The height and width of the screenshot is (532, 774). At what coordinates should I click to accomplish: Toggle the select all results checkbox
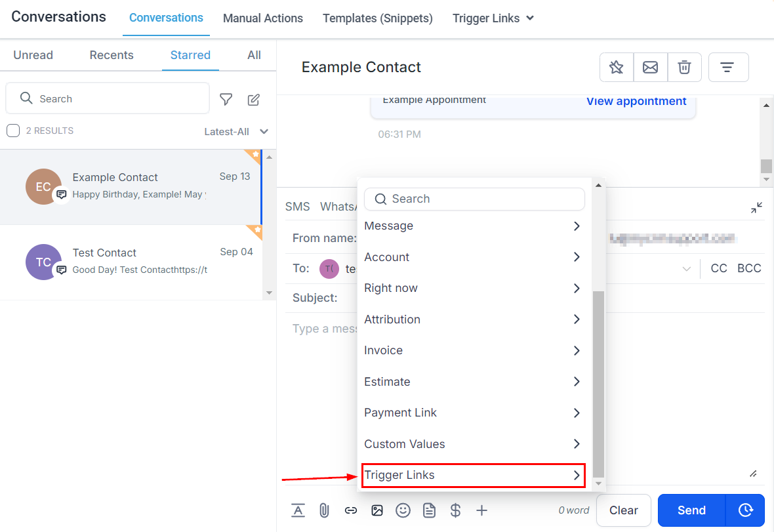(x=13, y=131)
